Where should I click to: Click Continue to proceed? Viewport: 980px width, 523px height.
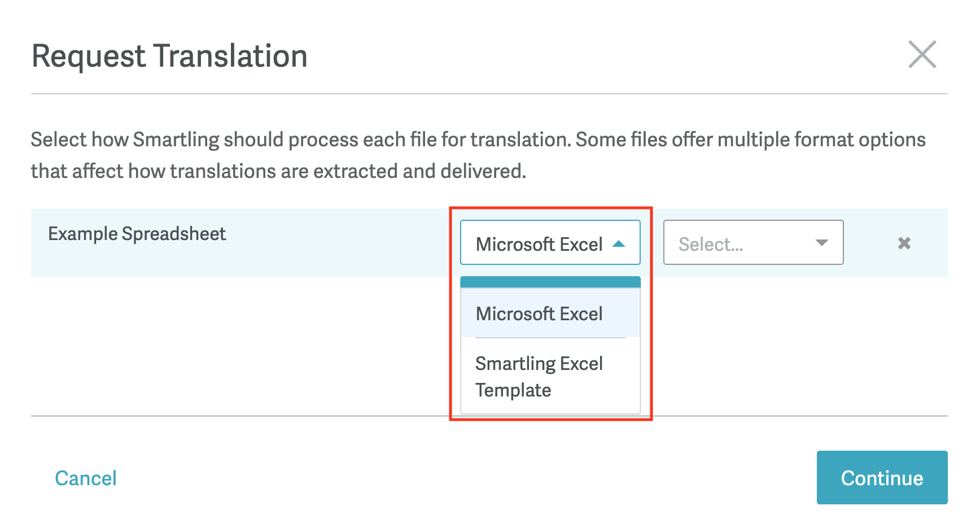tap(882, 478)
